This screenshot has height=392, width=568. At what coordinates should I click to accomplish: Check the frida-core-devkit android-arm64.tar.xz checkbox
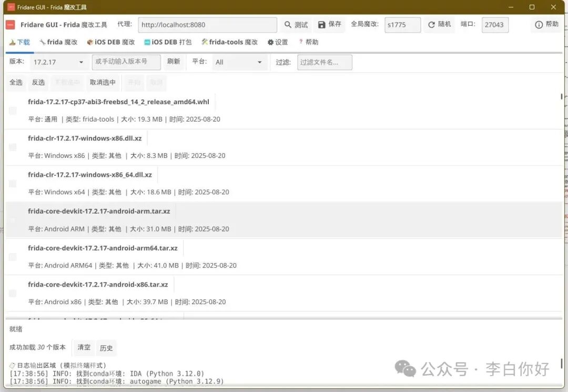[x=13, y=257]
